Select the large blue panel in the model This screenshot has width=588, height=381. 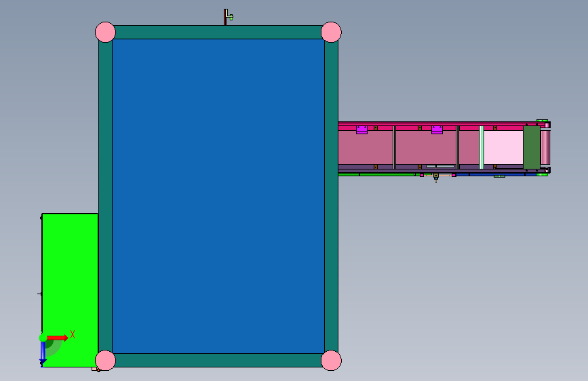click(218, 196)
